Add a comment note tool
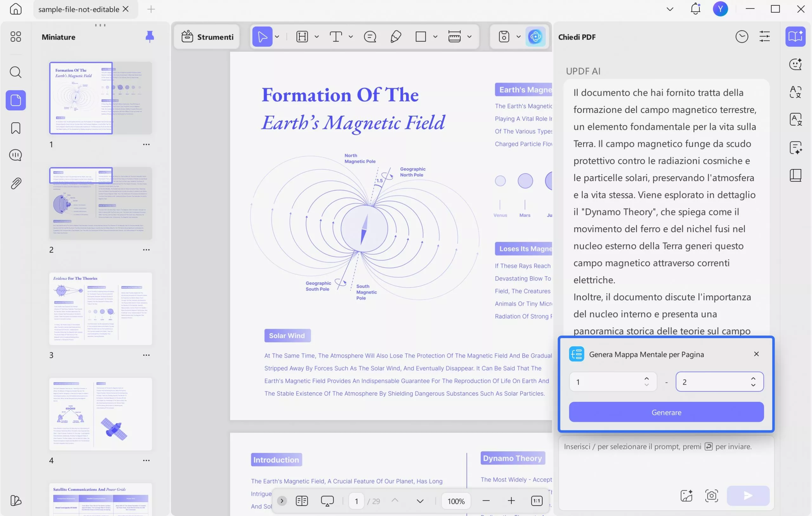Image resolution: width=812 pixels, height=516 pixels. (370, 36)
